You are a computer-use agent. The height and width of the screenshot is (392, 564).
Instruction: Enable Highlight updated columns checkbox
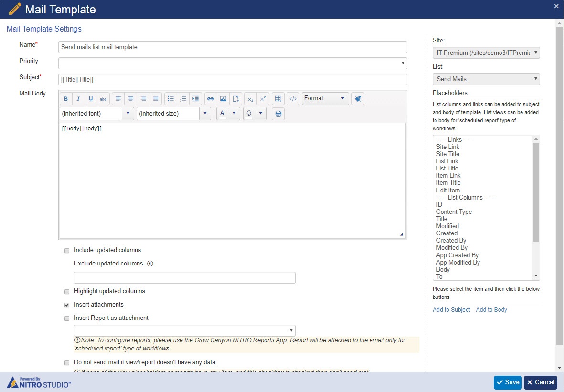point(67,292)
